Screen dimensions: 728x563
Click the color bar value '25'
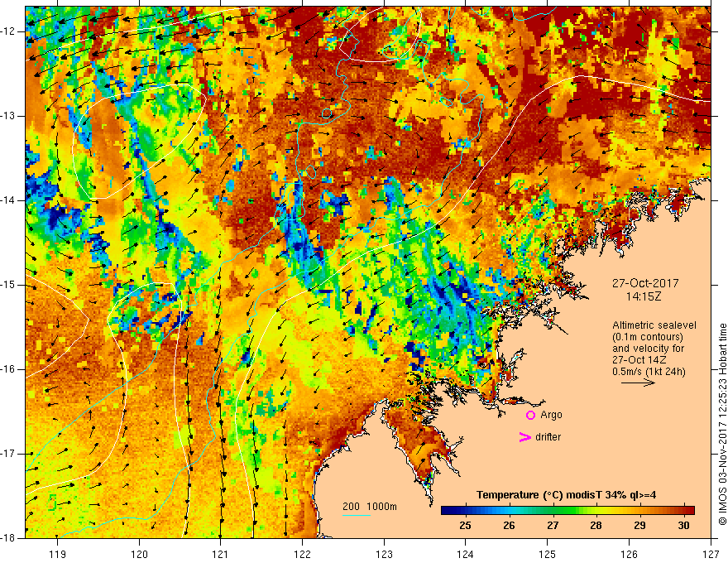[465, 526]
